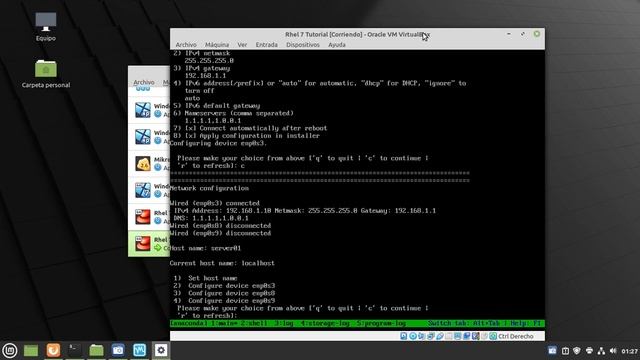Viewport: 640px width, 360px height.
Task: Click the 'Host name: server01' line
Action: (x=205, y=248)
